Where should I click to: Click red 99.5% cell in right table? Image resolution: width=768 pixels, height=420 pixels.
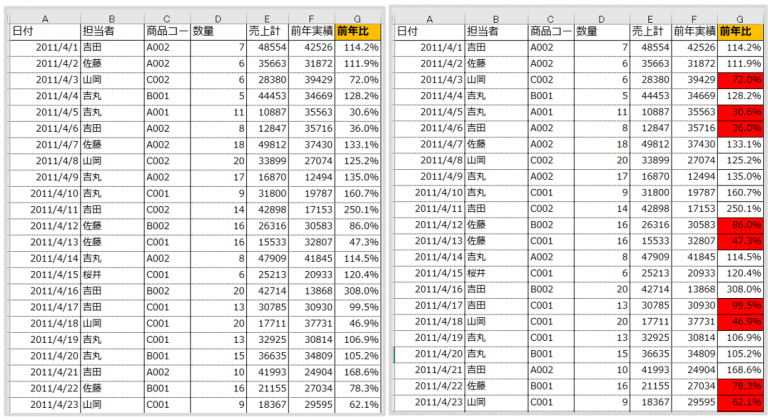coord(740,305)
